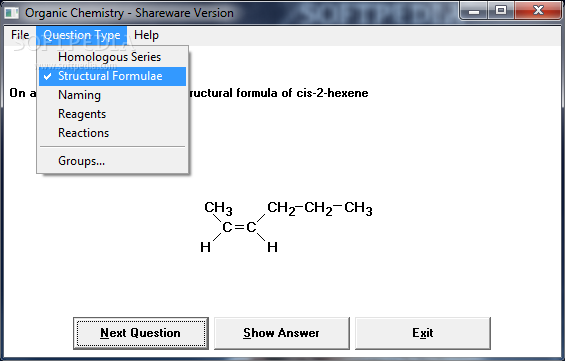The image size is (565, 361).
Task: Switch to Naming questions
Action: (112, 95)
